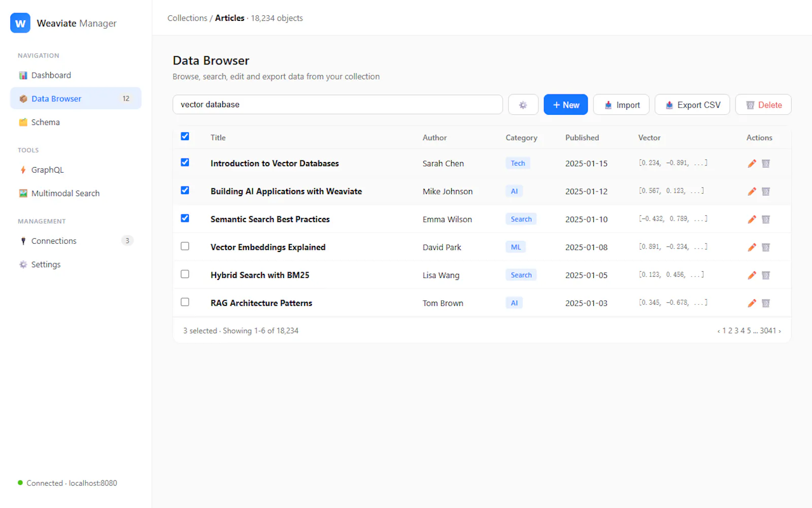The width and height of the screenshot is (812, 508).
Task: Click the vector [0.567, 0.123, ...]
Action: [671, 191]
